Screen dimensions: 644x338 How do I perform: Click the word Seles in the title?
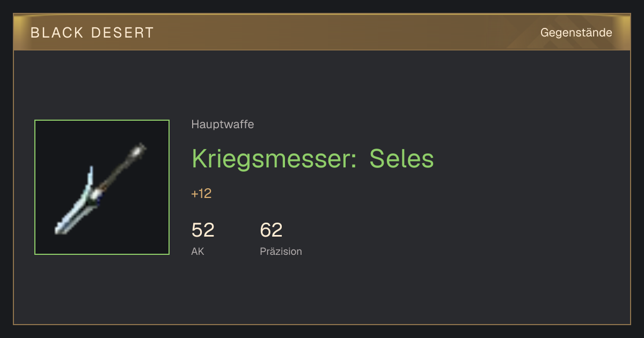click(x=401, y=159)
